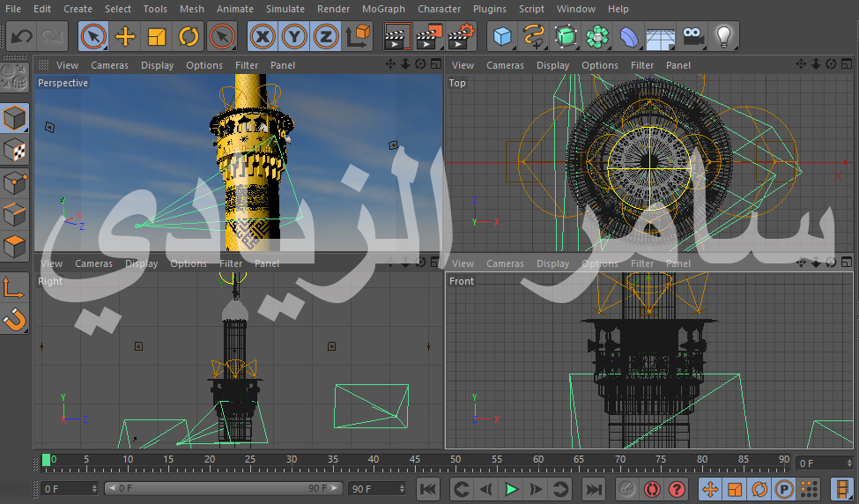Jump to the end of the animation

(x=595, y=489)
